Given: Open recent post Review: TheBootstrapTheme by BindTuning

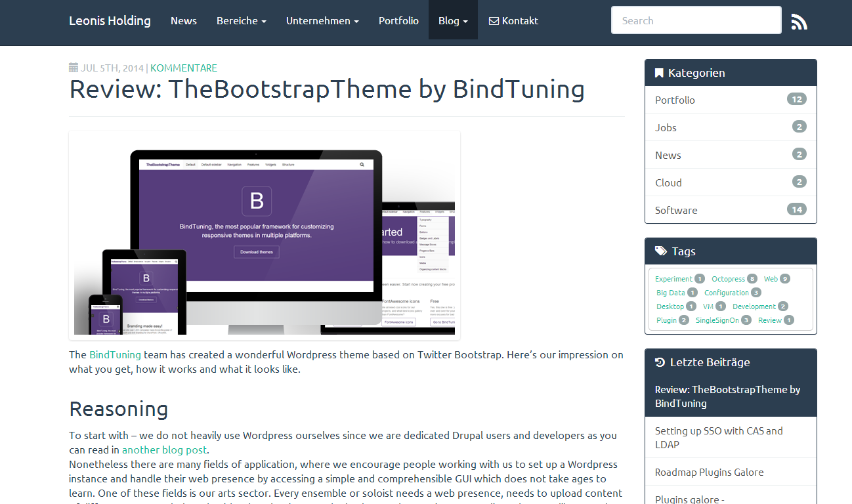Looking at the screenshot, I should pos(731,396).
